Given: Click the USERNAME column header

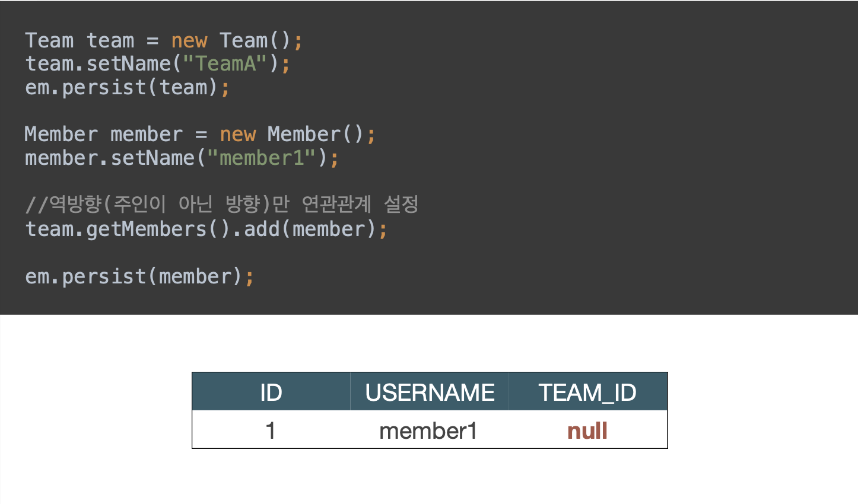Looking at the screenshot, I should coord(430,392).
